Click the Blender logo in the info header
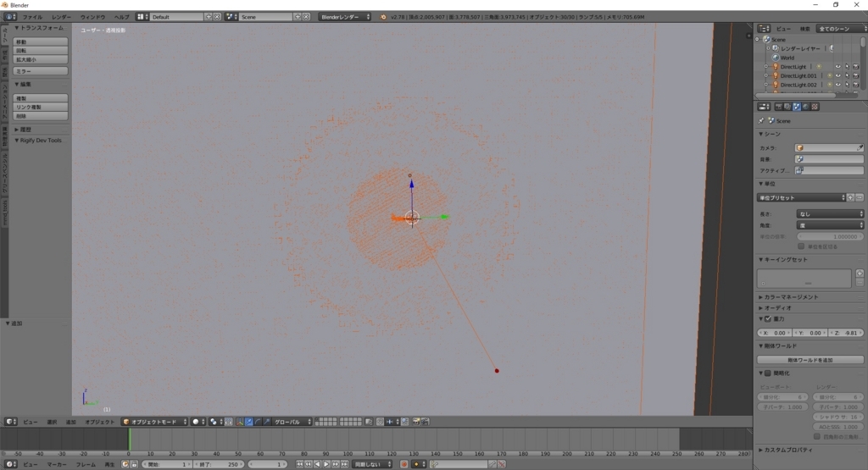Image resolution: width=868 pixels, height=470 pixels. pyautogui.click(x=383, y=17)
